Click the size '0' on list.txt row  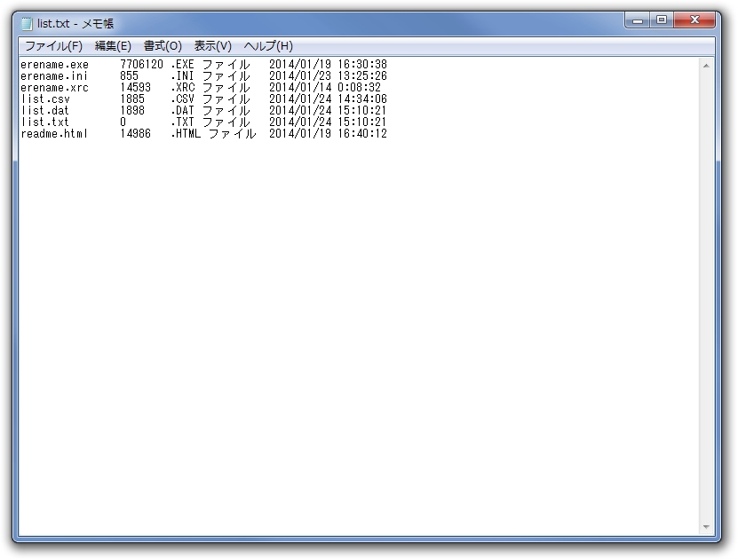pyautogui.click(x=123, y=122)
